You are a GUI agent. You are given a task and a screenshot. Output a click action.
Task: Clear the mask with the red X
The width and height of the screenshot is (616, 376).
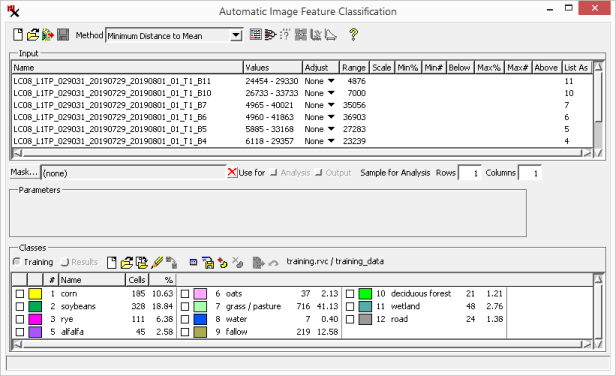(x=232, y=172)
